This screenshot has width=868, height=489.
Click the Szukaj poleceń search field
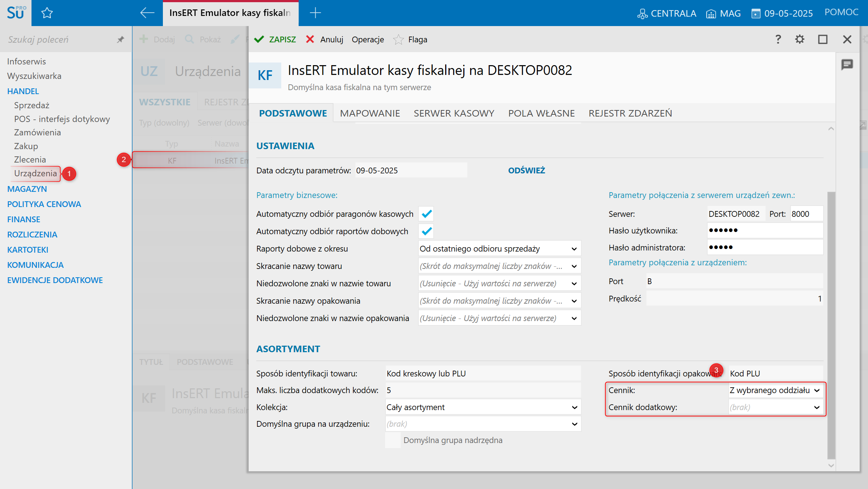click(58, 39)
